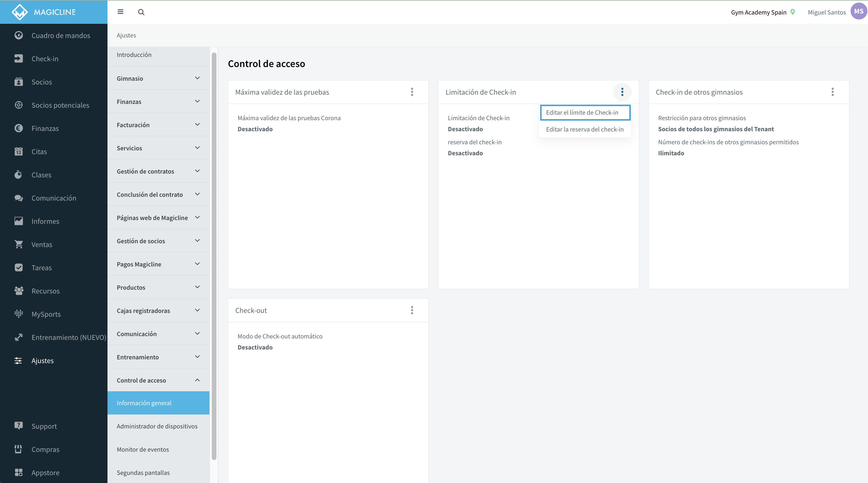Image resolution: width=868 pixels, height=483 pixels.
Task: Open Administrador de dispositivos
Action: pyautogui.click(x=158, y=426)
